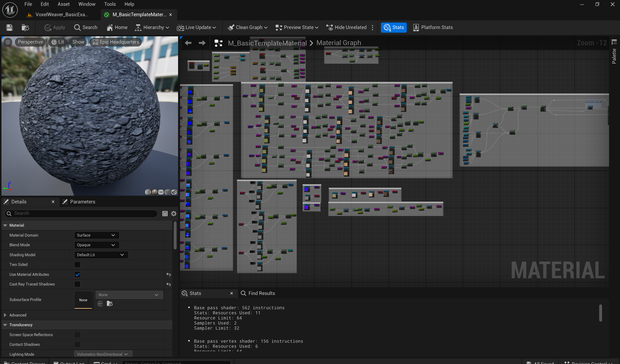
Task: Select sphere preview mesh icon
Action: (155, 192)
